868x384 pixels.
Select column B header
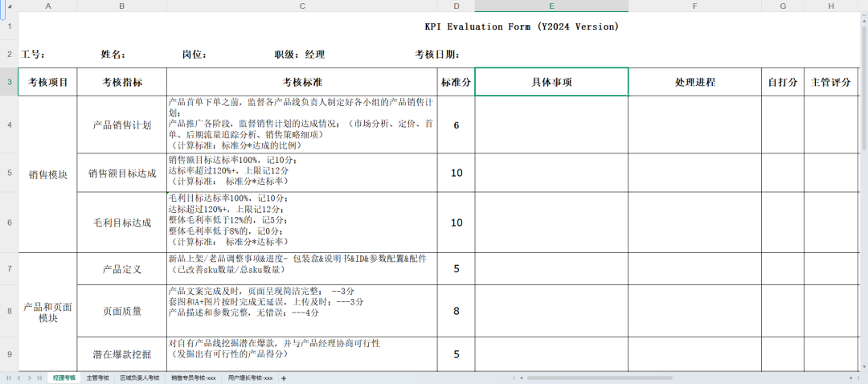[x=122, y=6]
